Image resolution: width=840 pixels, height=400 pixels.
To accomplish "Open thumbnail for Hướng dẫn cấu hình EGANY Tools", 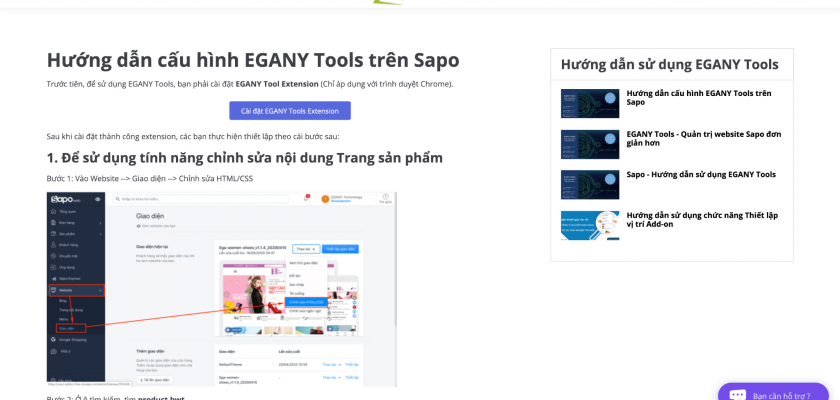I will coord(589,104).
